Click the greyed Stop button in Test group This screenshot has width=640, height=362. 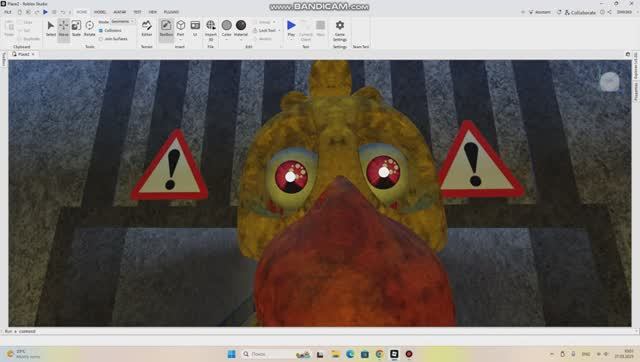point(320,28)
